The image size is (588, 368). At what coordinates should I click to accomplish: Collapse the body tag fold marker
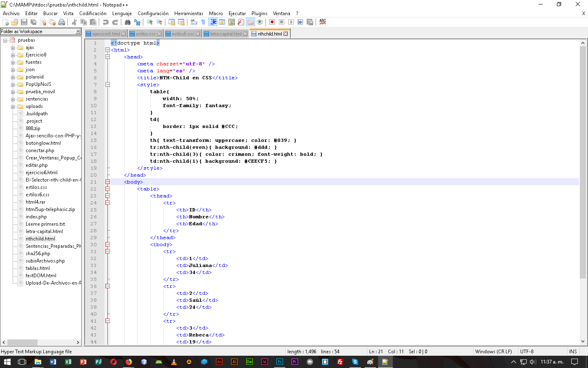[107, 182]
